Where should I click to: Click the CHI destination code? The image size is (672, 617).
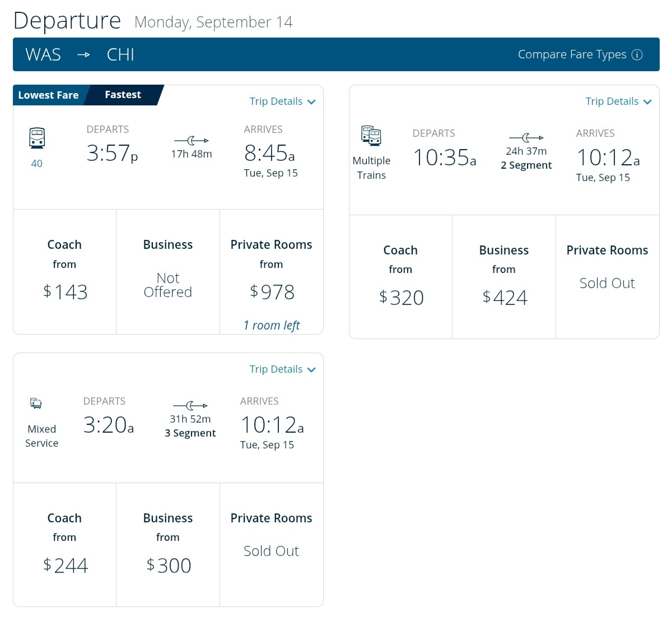(x=120, y=54)
